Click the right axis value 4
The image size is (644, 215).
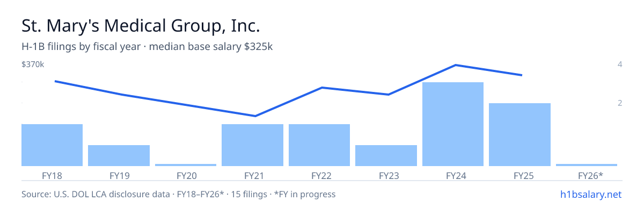coord(620,64)
